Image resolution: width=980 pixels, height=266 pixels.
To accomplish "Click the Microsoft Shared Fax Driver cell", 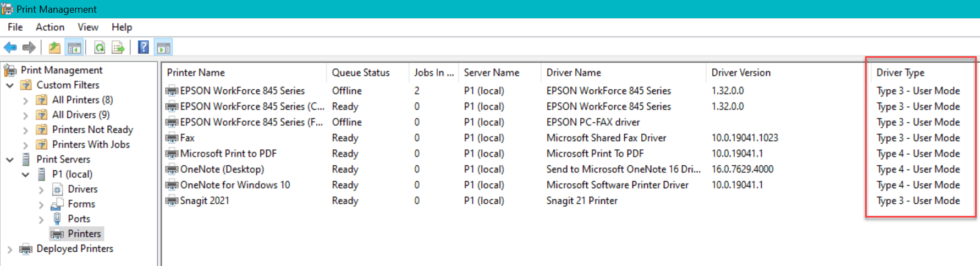I will point(606,138).
